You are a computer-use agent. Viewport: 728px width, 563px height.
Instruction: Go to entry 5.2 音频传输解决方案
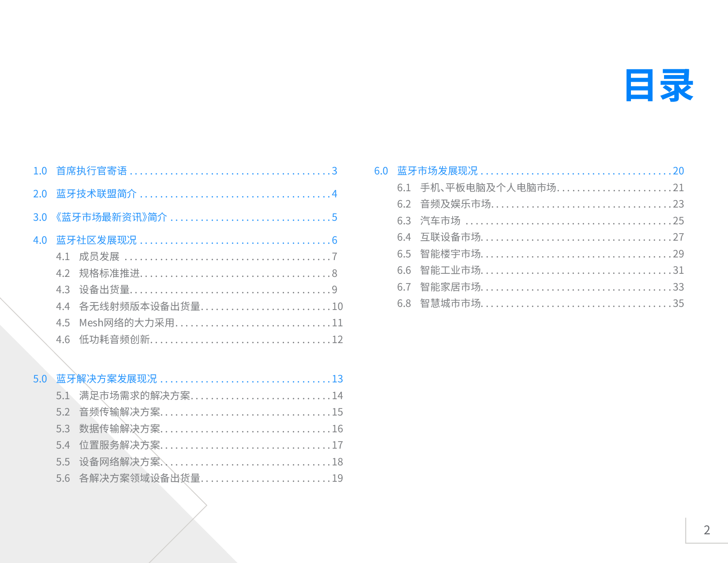click(199, 412)
